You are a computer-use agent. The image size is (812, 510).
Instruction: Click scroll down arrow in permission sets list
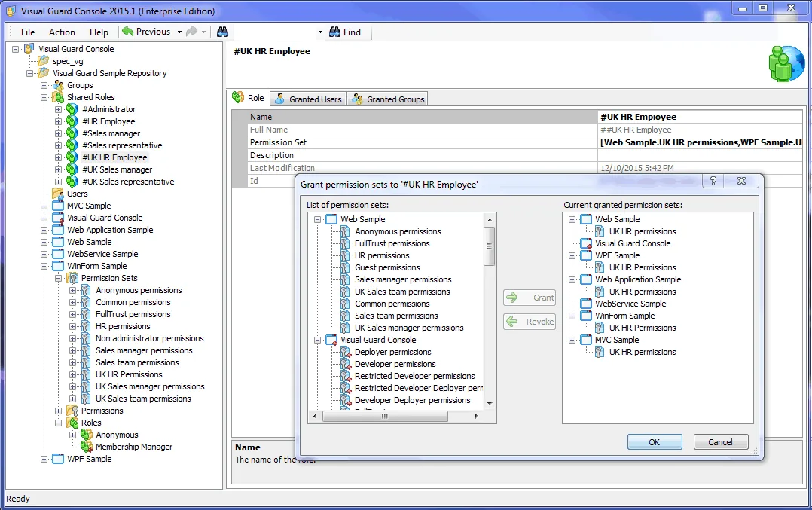click(490, 404)
